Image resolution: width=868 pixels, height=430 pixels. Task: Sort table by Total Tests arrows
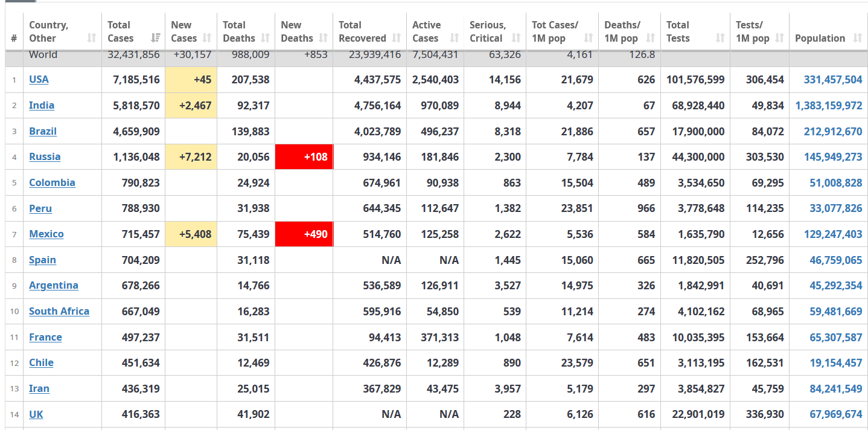click(x=720, y=38)
